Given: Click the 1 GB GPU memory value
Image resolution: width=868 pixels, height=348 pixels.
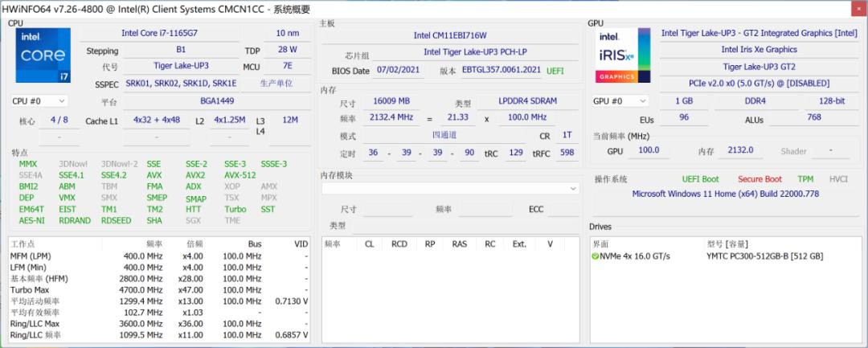Looking at the screenshot, I should pyautogui.click(x=684, y=101).
